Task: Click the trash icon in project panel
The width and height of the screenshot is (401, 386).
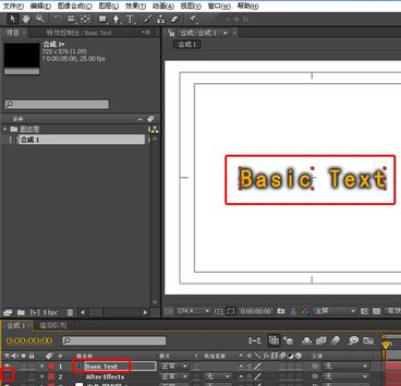Action: click(x=70, y=312)
